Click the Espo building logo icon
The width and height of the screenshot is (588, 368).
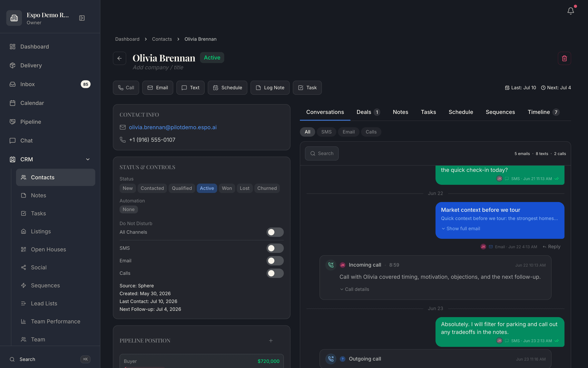pos(14,18)
